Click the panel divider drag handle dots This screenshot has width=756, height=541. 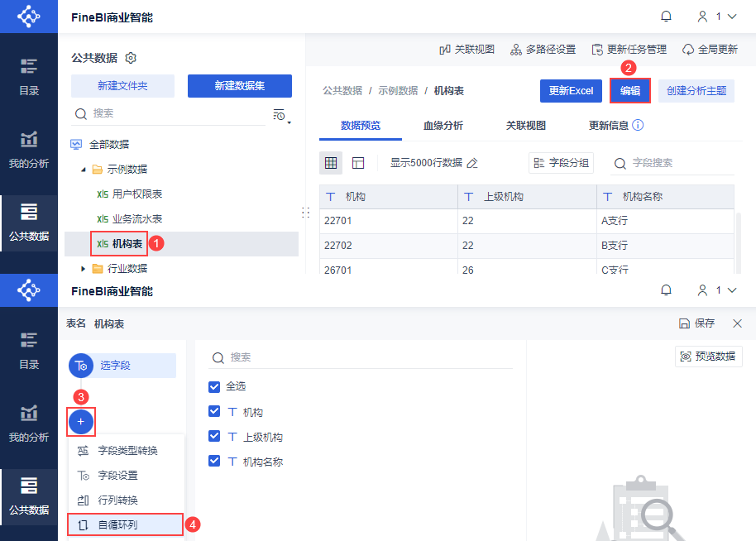pyautogui.click(x=305, y=213)
